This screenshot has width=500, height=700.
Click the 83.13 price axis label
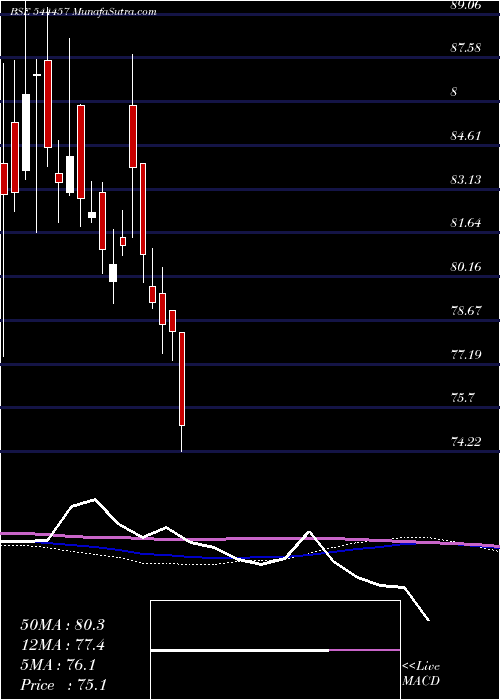tap(467, 180)
